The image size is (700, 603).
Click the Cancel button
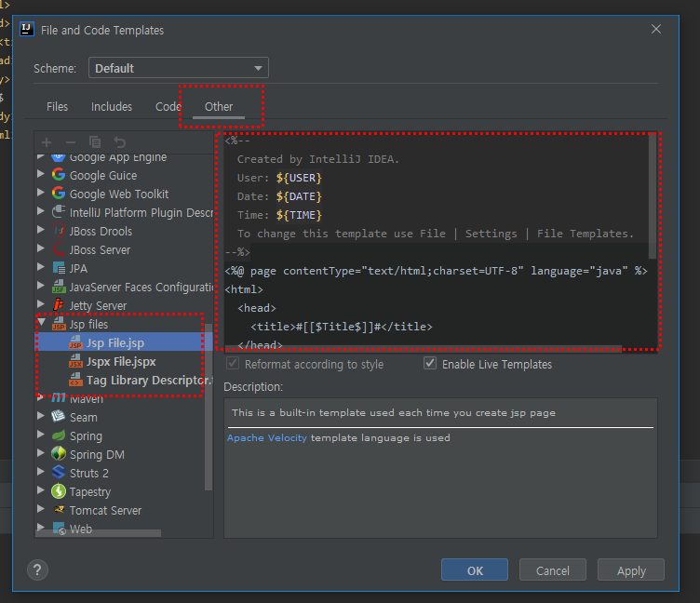click(553, 570)
